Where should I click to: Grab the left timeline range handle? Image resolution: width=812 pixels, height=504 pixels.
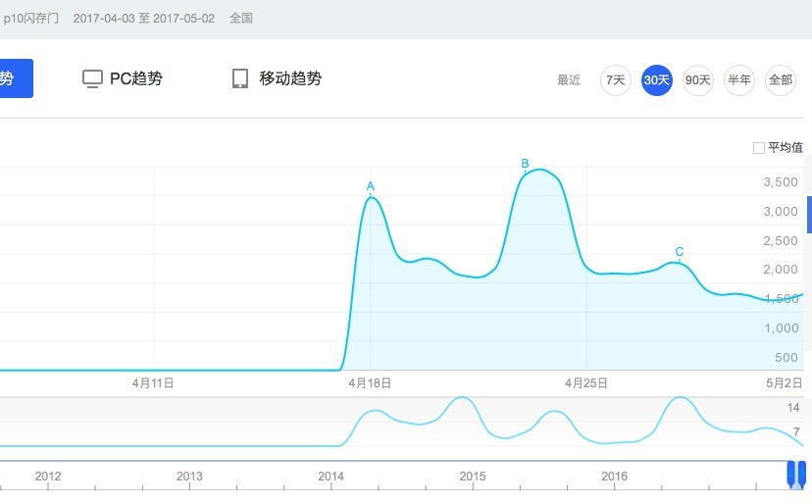pos(790,474)
